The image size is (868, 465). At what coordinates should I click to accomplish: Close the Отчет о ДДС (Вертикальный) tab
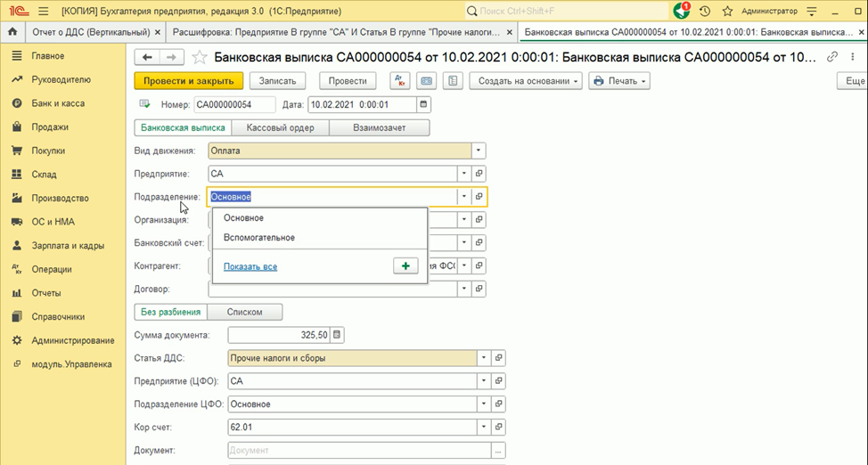(157, 33)
